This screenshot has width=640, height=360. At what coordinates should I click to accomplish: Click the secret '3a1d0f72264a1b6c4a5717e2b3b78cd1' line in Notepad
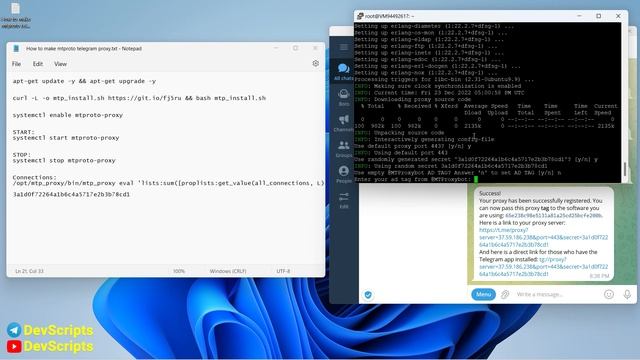(x=71, y=194)
